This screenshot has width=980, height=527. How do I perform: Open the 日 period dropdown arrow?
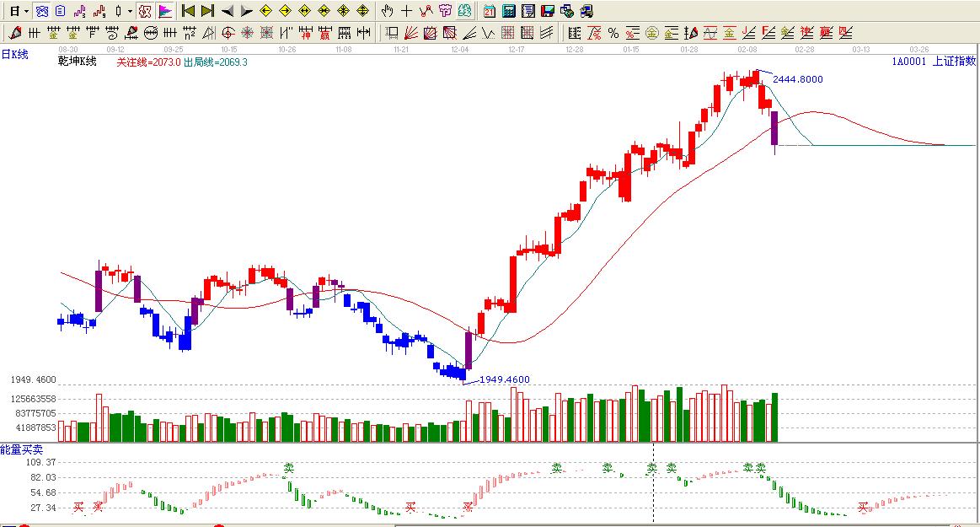point(26,11)
